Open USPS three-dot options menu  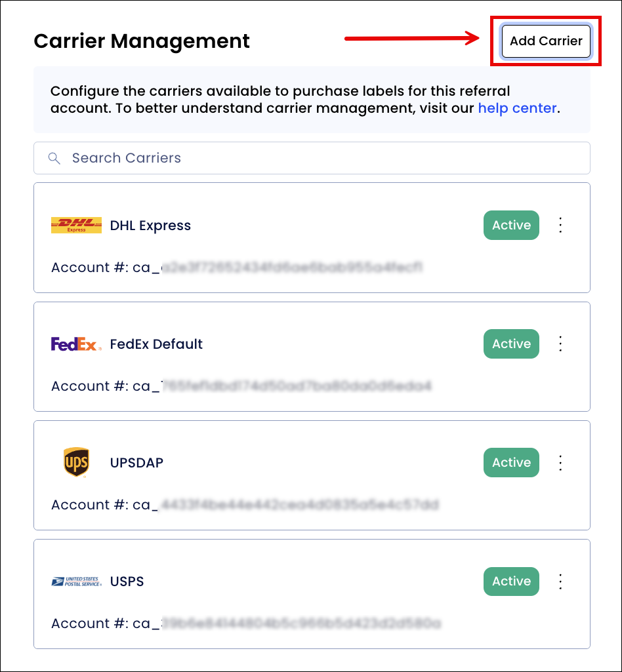tap(560, 581)
